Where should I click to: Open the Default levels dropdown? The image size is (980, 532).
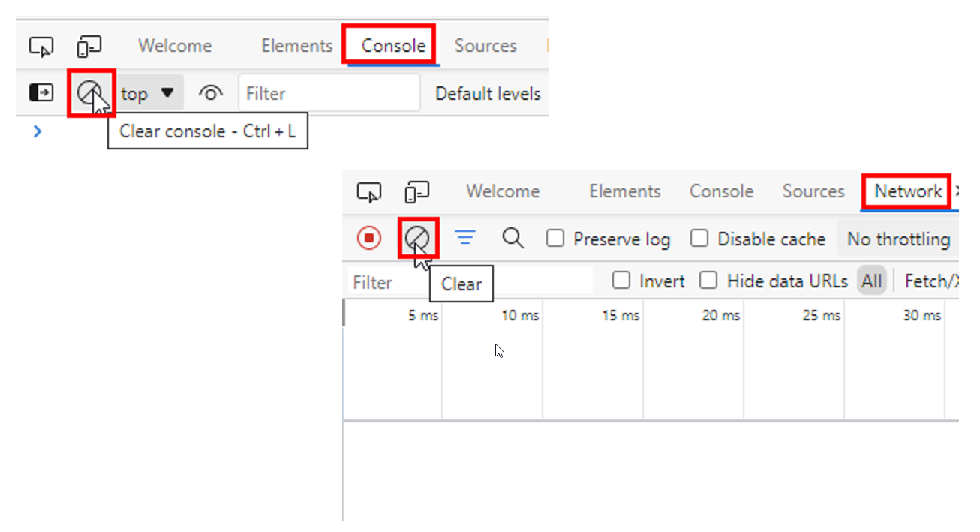click(x=488, y=93)
